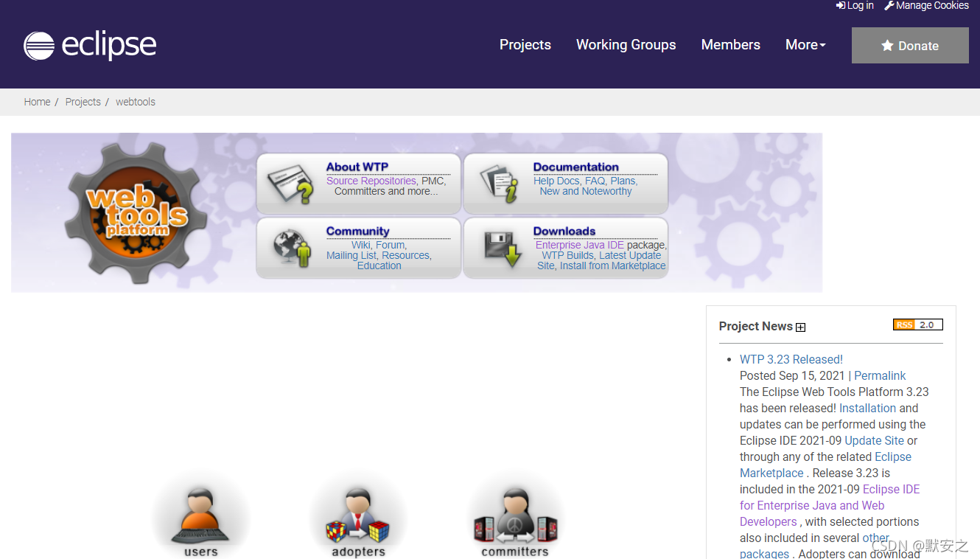Open the Installation link in news
The image size is (980, 559).
868,408
